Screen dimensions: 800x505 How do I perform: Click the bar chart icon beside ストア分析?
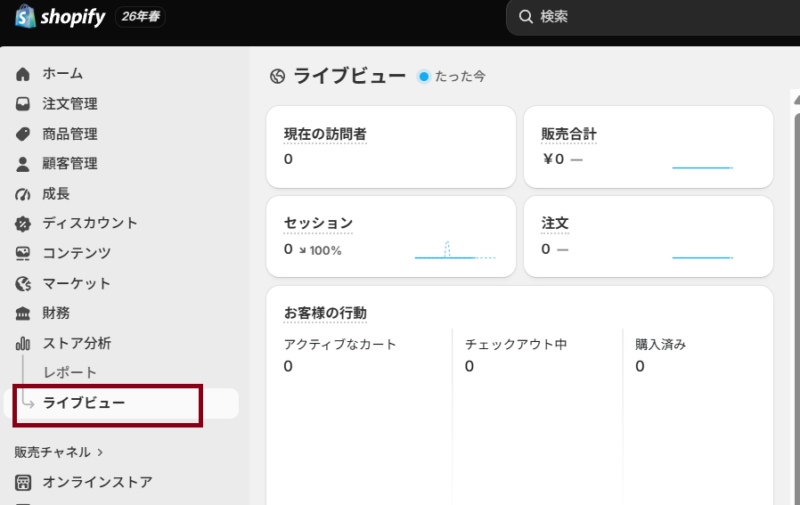(x=23, y=343)
